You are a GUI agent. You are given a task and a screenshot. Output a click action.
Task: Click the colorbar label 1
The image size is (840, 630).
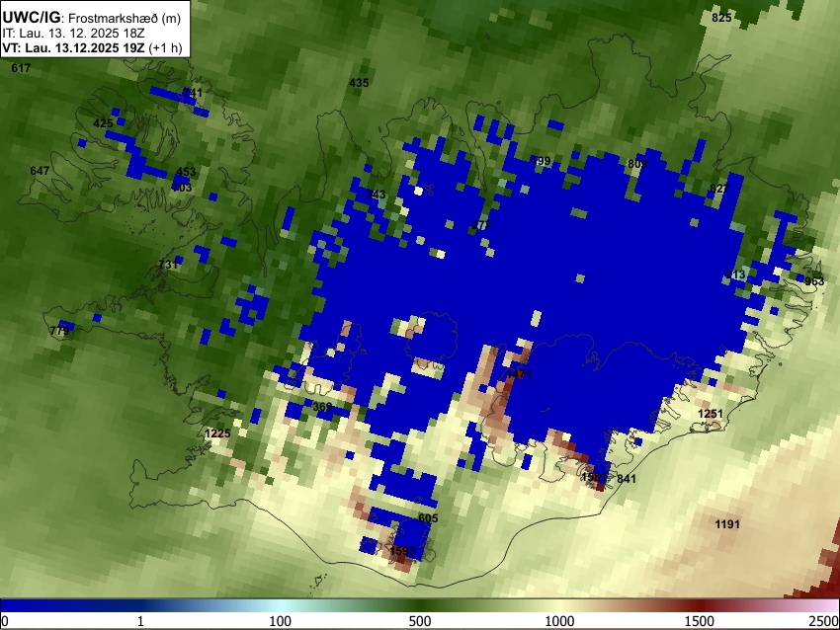[x=140, y=621]
